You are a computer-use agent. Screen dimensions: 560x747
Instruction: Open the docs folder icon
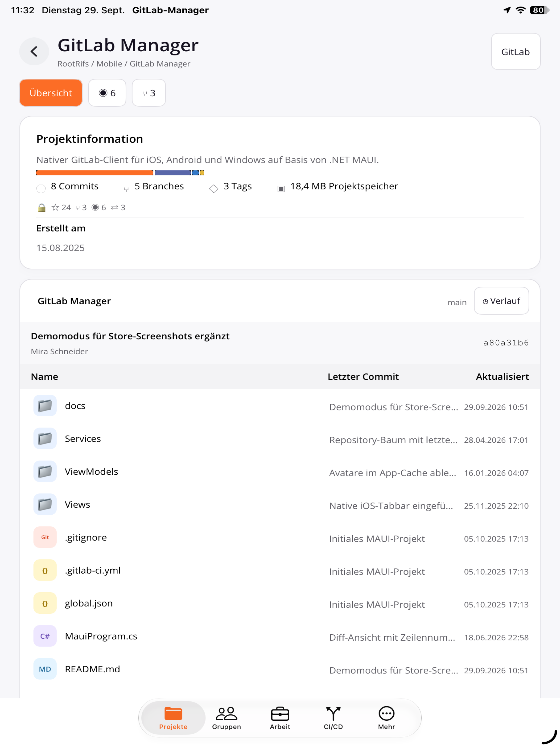click(45, 406)
